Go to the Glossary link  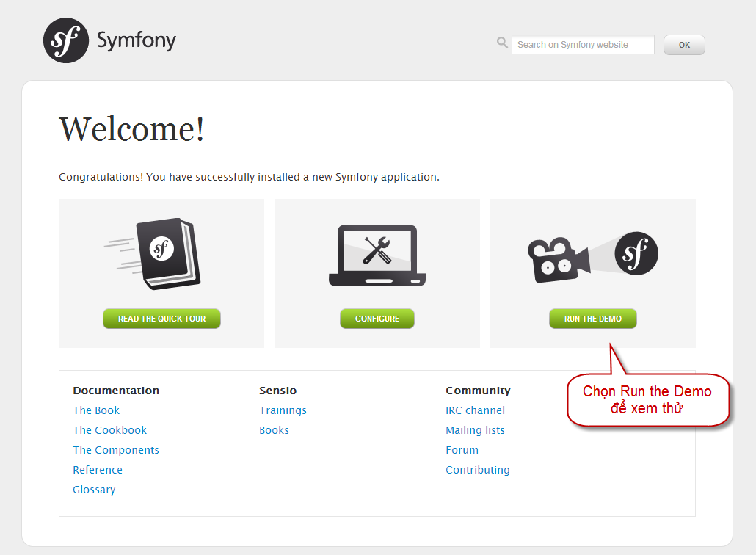pos(94,490)
